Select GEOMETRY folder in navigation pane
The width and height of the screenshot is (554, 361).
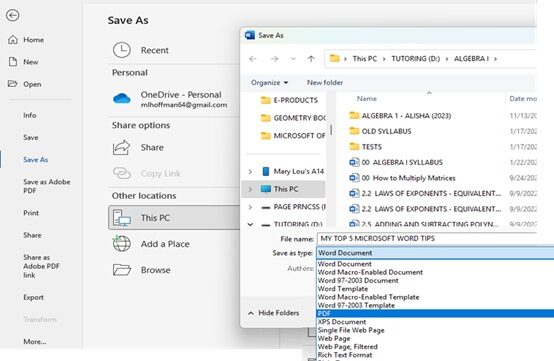(293, 118)
